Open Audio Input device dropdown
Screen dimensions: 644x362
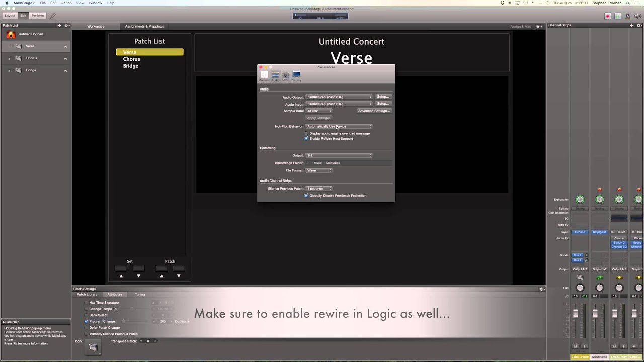(339, 104)
